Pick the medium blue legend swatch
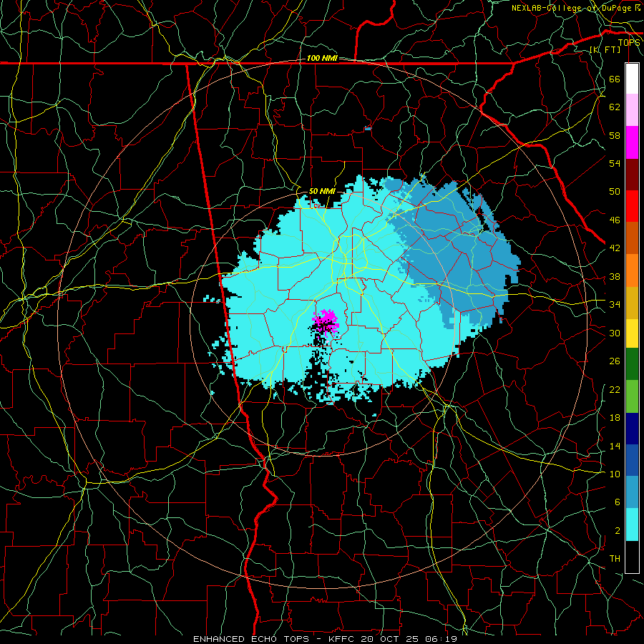This screenshot has height=644, width=644. pos(632,460)
